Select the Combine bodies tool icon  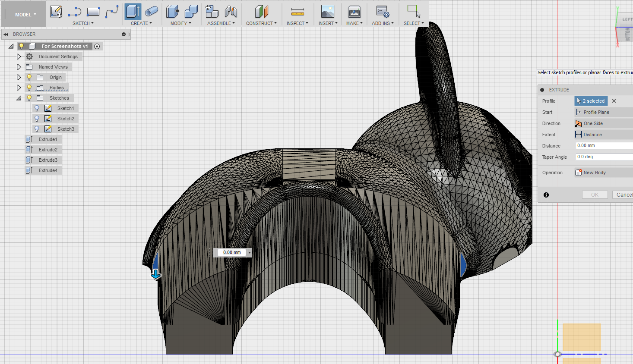point(191,12)
